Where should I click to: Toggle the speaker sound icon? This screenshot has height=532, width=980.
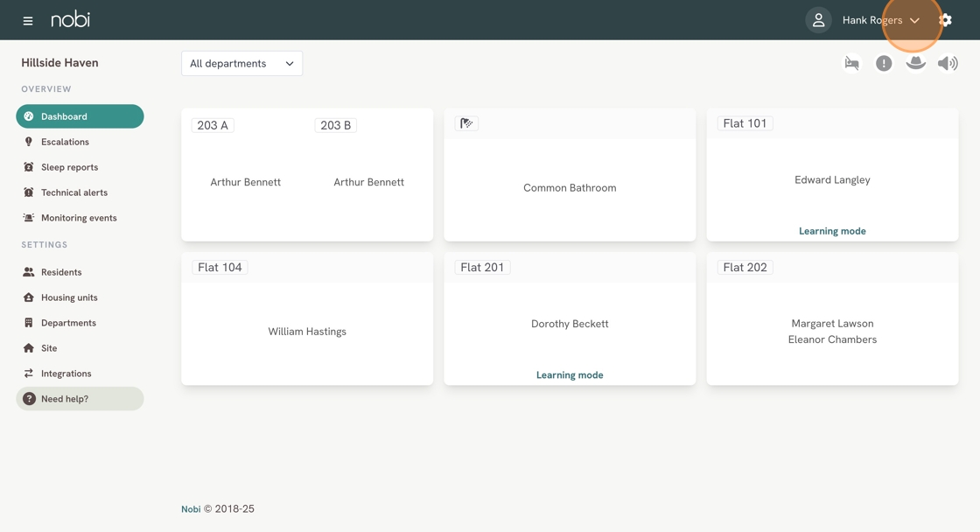pyautogui.click(x=948, y=63)
